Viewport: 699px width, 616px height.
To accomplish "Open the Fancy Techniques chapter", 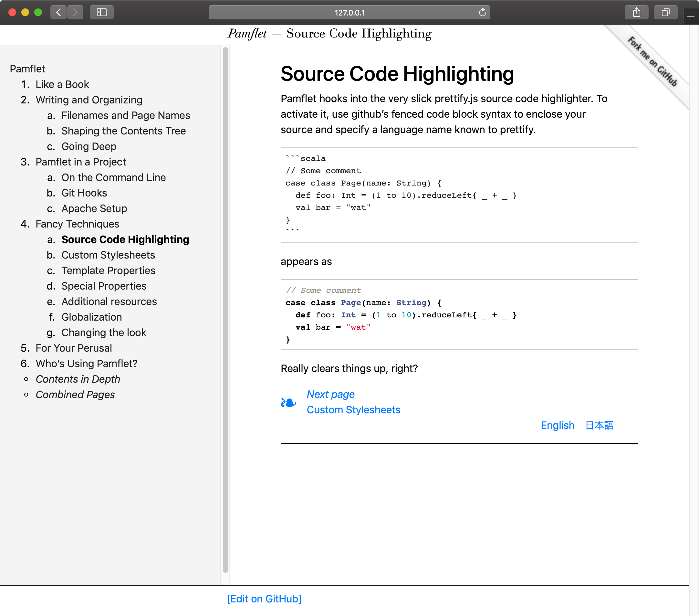I will click(x=77, y=224).
